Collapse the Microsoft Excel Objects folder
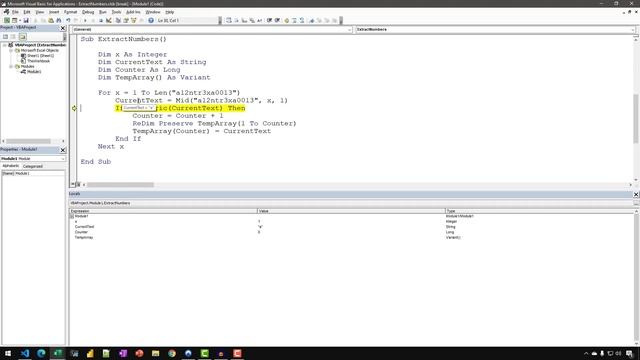This screenshot has width=640, height=360. [11, 50]
